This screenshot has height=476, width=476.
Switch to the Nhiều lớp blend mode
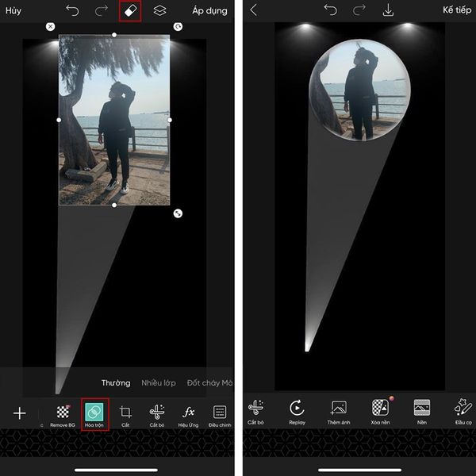coord(158,382)
